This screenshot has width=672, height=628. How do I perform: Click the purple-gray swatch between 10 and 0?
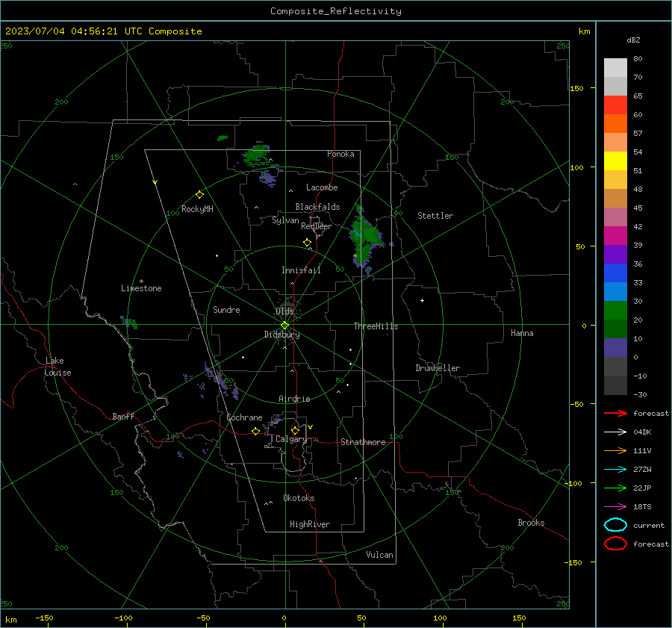click(x=615, y=347)
